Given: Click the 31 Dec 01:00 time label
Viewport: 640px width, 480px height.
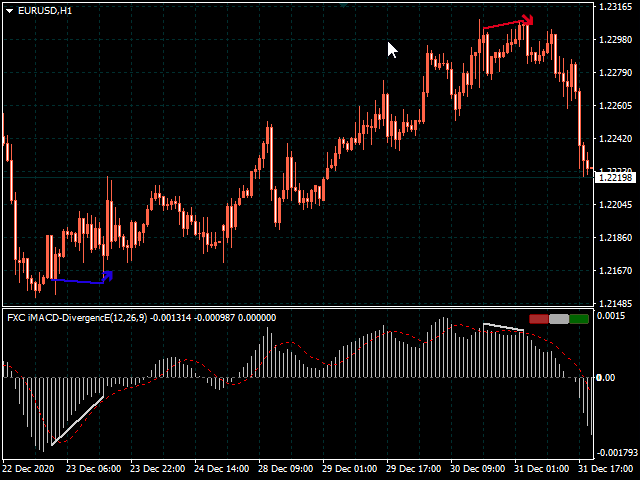Looking at the screenshot, I should click(541, 469).
